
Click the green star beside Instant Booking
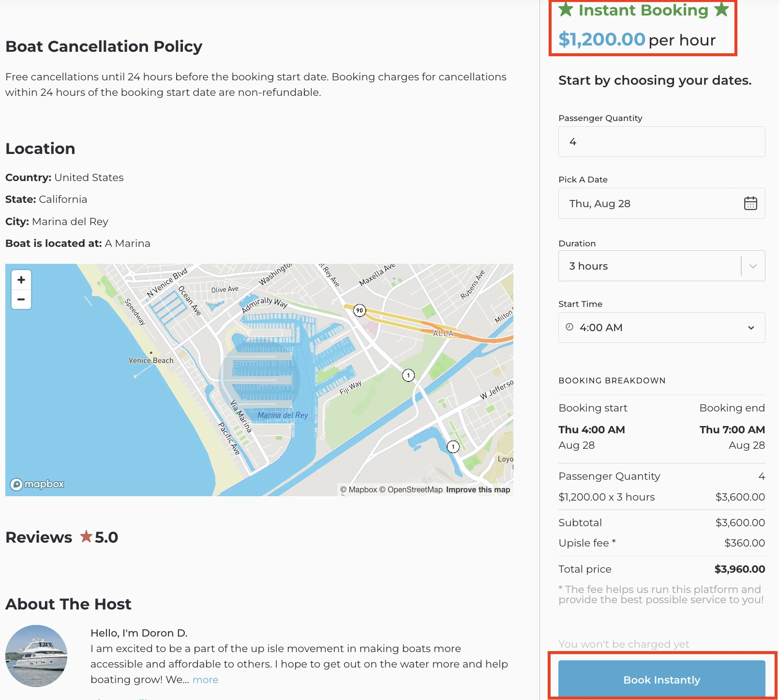tap(567, 10)
